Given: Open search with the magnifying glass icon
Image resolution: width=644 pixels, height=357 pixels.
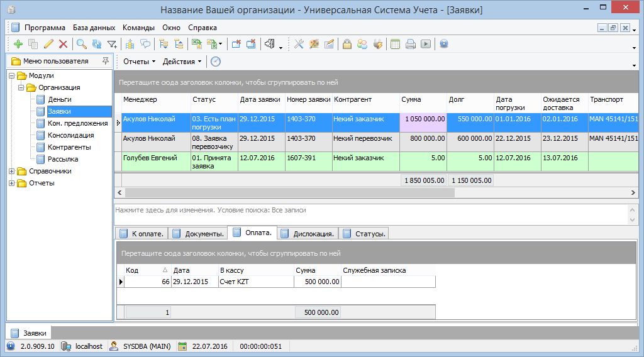Looking at the screenshot, I should click(81, 44).
